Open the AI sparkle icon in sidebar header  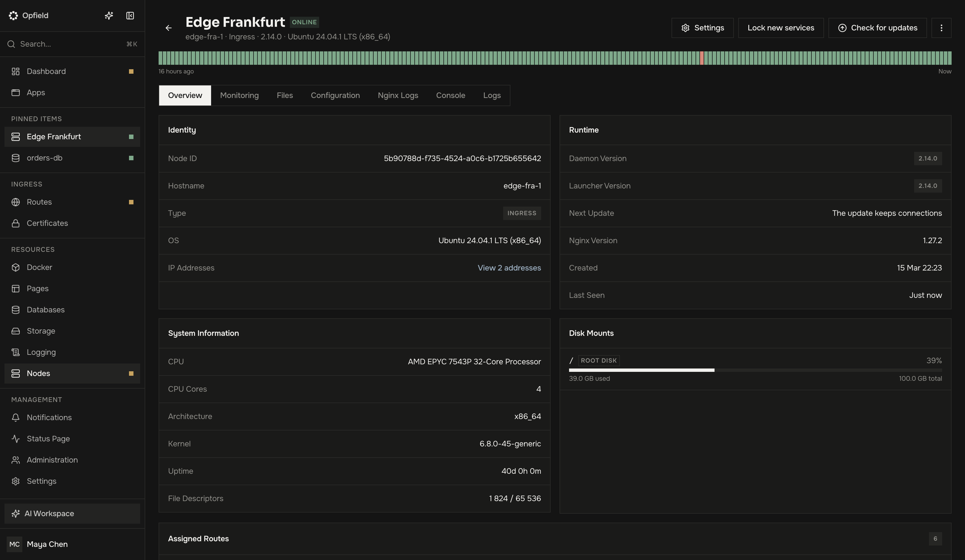pos(109,16)
